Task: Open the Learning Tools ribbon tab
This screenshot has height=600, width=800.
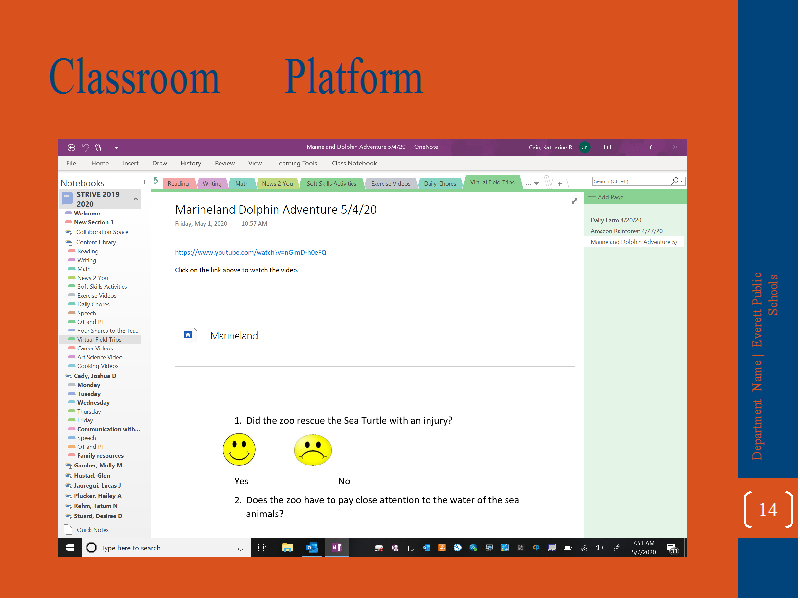Action: pos(298,163)
